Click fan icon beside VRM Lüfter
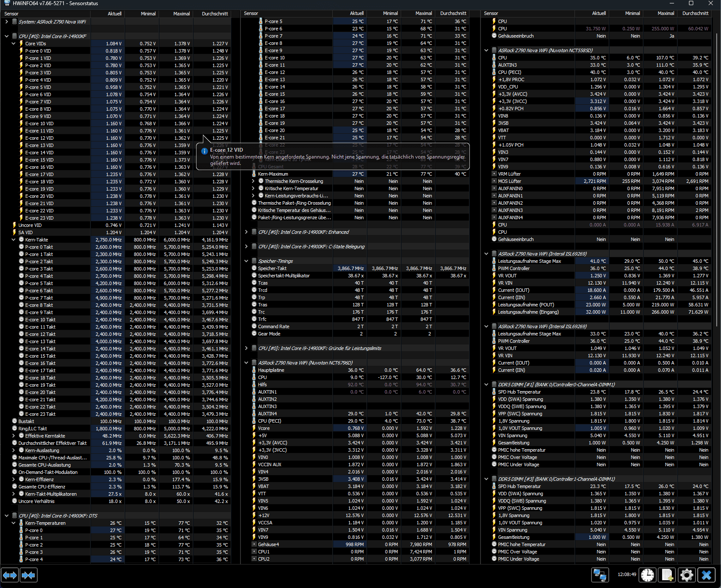This screenshot has height=588, width=721. [x=494, y=174]
